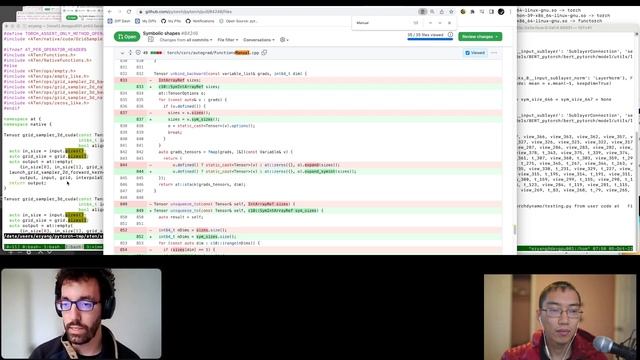This screenshot has width=640, height=360.
Task: Click the removed line 837 sizes assignment
Action: tap(308, 113)
